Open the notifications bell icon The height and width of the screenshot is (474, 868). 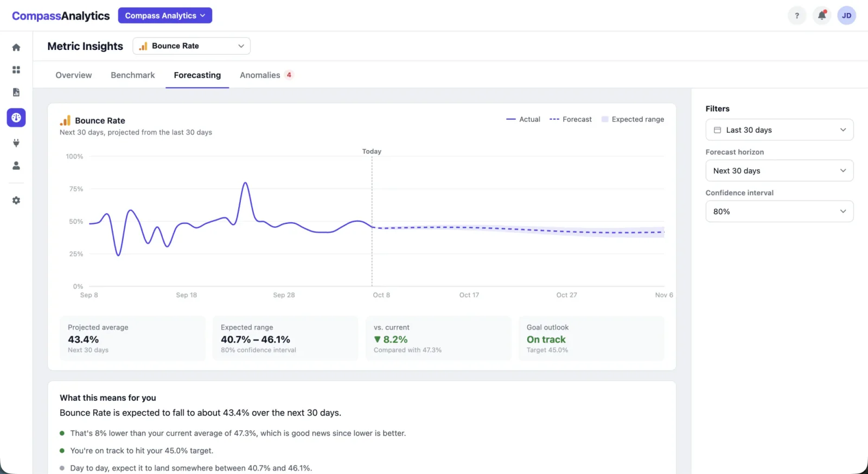822,16
